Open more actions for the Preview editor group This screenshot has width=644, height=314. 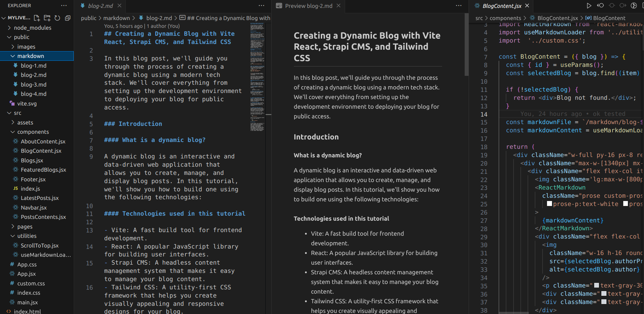[x=459, y=6]
